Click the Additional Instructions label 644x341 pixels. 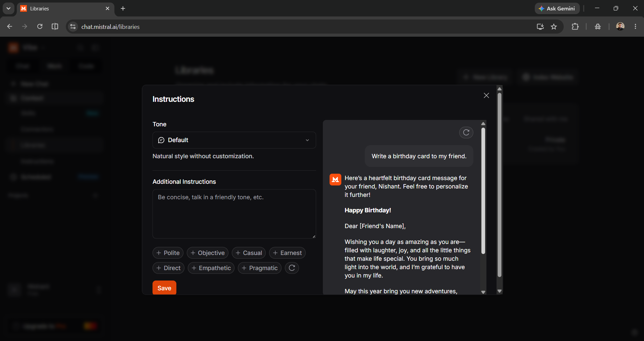point(184,182)
